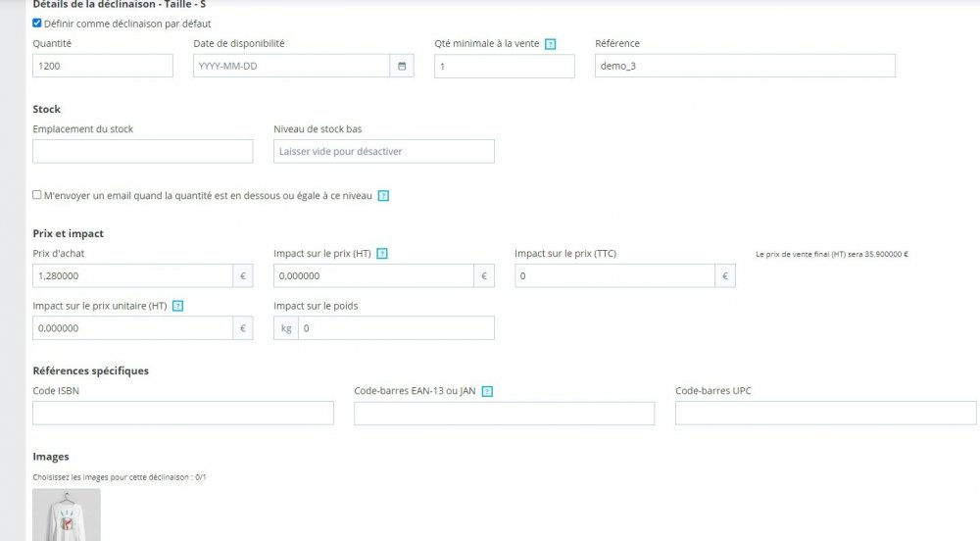980x541 pixels.
Task: Click the calendar icon beside availability date
Action: [x=402, y=66]
